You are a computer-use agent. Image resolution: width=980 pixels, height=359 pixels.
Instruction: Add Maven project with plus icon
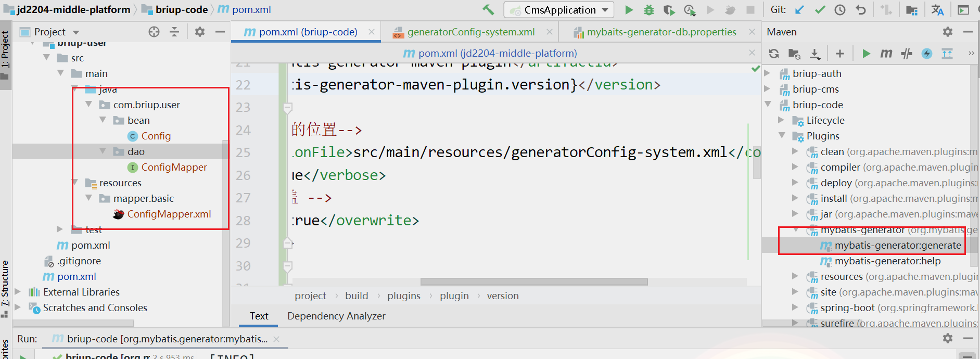(840, 54)
